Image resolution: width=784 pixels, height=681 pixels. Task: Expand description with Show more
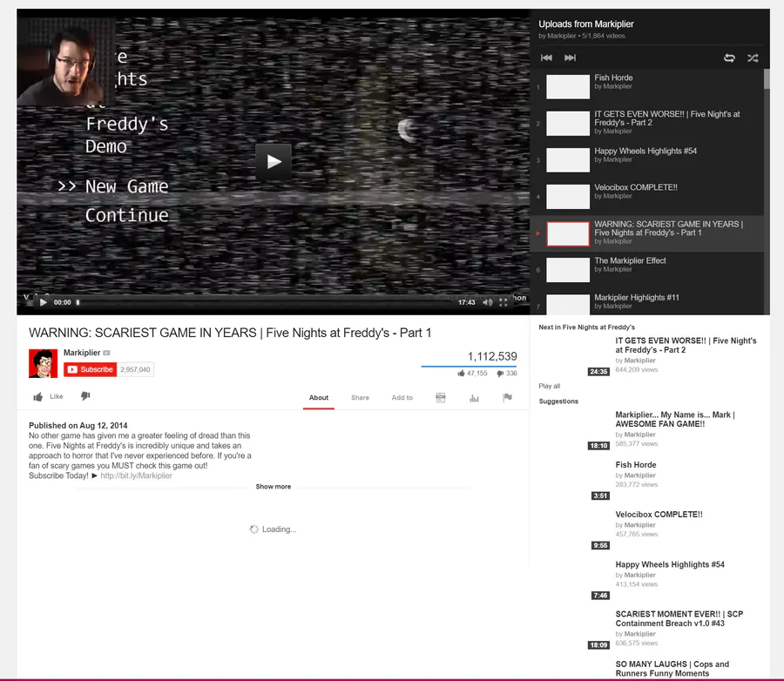(x=273, y=487)
